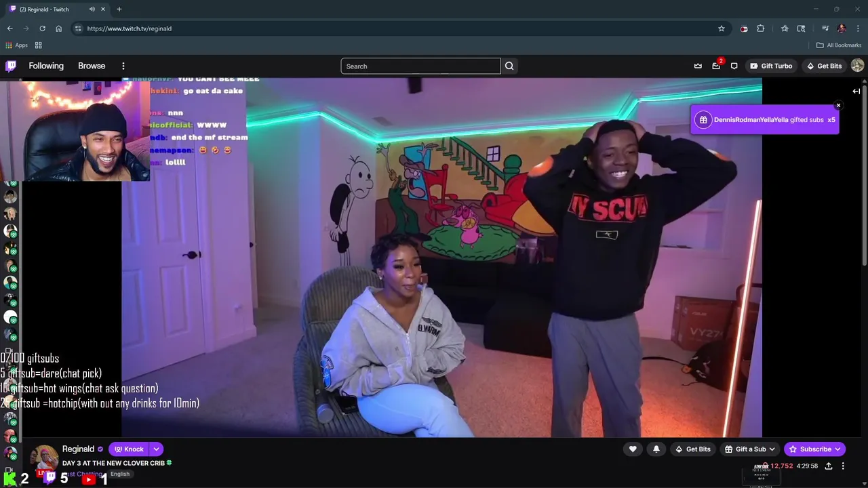
Task: Open Chrome media controls icon
Action: coord(825,28)
